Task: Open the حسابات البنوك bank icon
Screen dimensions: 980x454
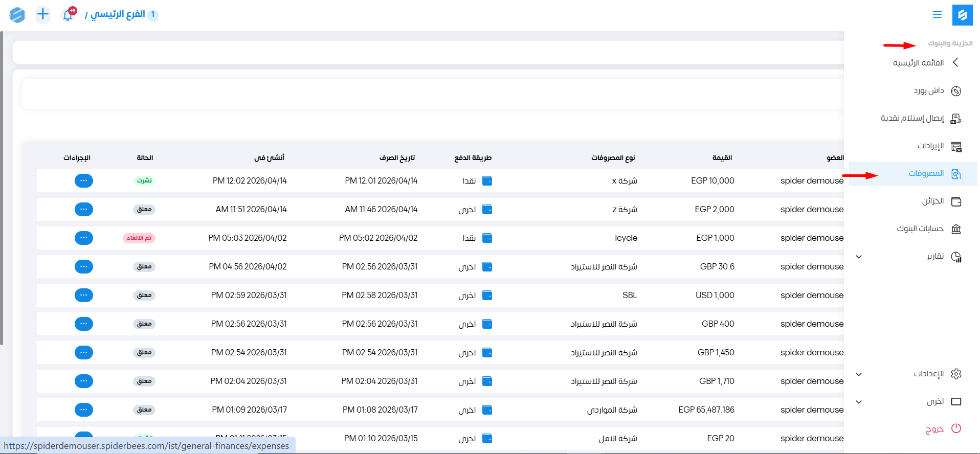Action: pos(956,229)
